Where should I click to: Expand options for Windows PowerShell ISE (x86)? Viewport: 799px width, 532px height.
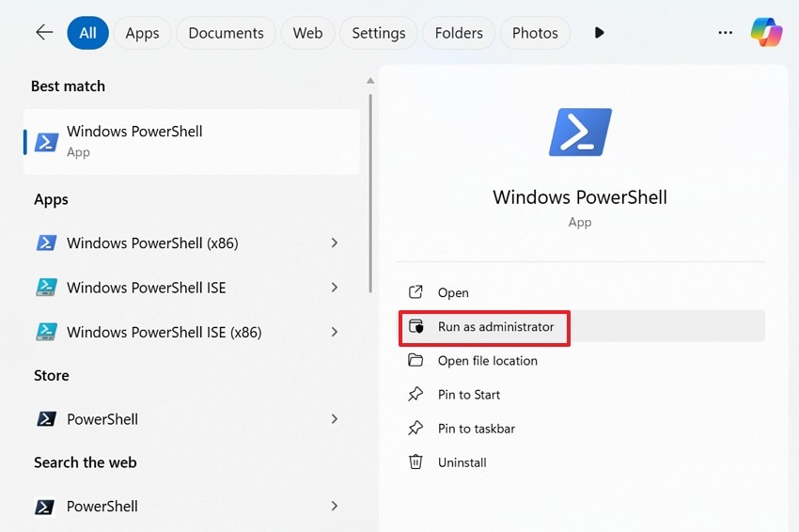coord(335,332)
